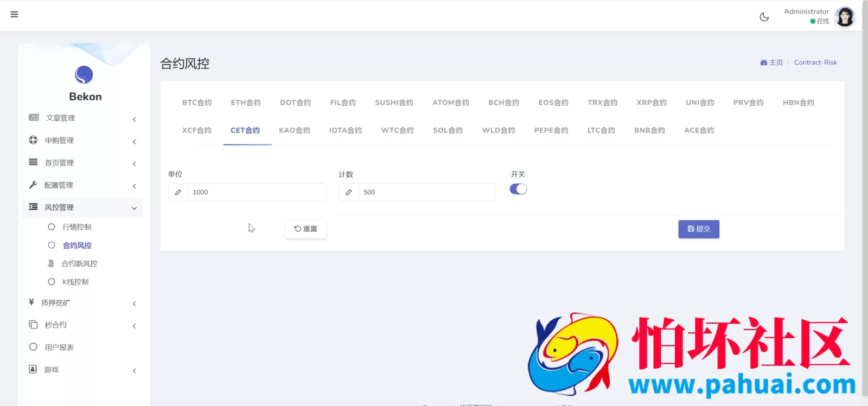This screenshot has height=406, width=868.
Task: Expand the 首页管理 menu chevron
Action: click(x=134, y=164)
